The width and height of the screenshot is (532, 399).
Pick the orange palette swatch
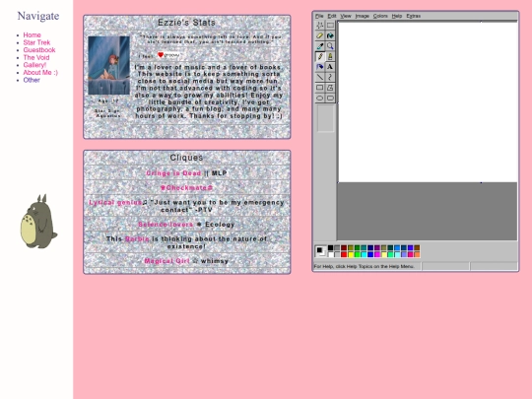[x=417, y=254]
